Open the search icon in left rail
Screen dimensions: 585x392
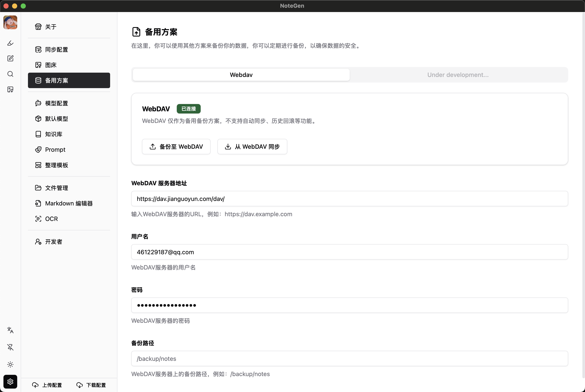tap(10, 74)
